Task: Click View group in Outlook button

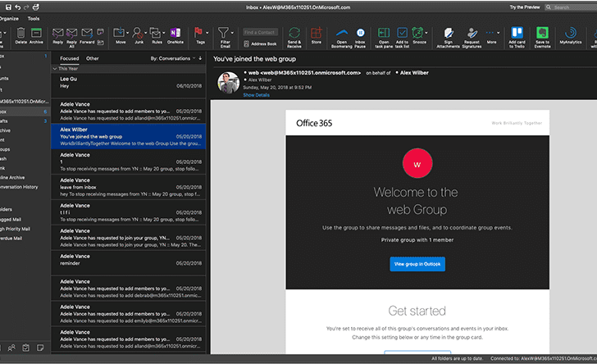Action: pos(417,264)
